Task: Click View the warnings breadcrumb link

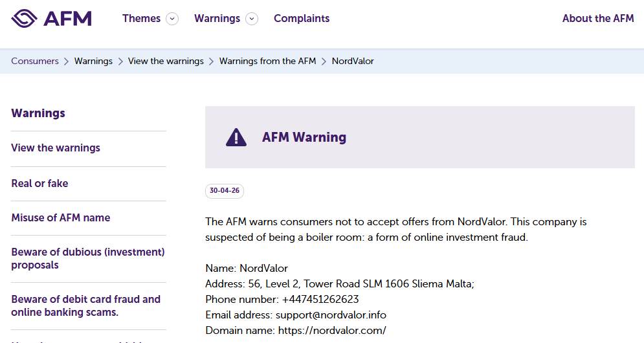Action: [166, 61]
